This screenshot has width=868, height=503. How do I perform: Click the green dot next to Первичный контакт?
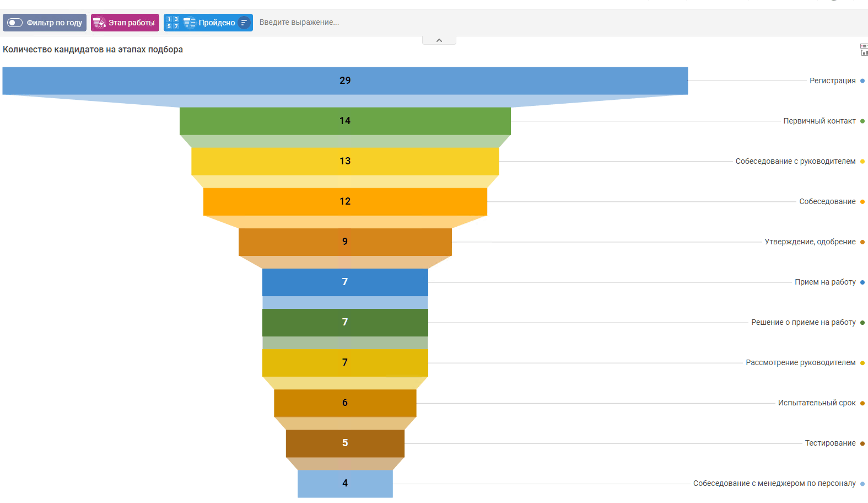862,121
